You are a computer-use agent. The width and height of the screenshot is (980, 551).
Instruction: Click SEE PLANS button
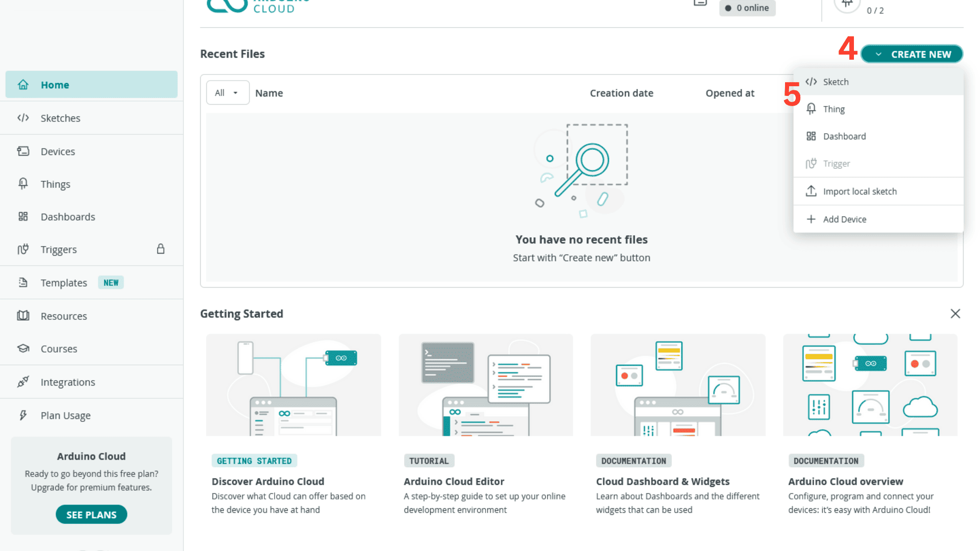pyautogui.click(x=91, y=514)
